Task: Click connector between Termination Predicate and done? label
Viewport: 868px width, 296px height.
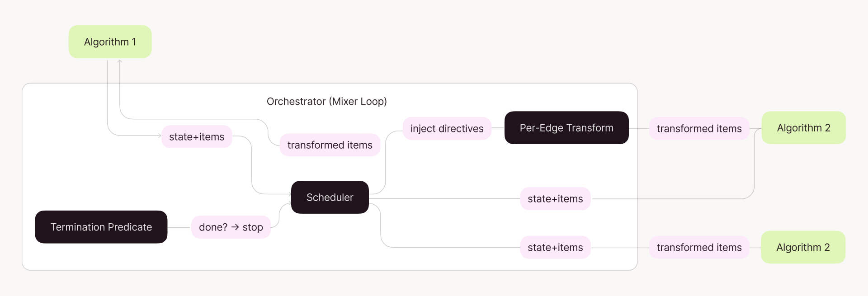Action: tap(179, 227)
